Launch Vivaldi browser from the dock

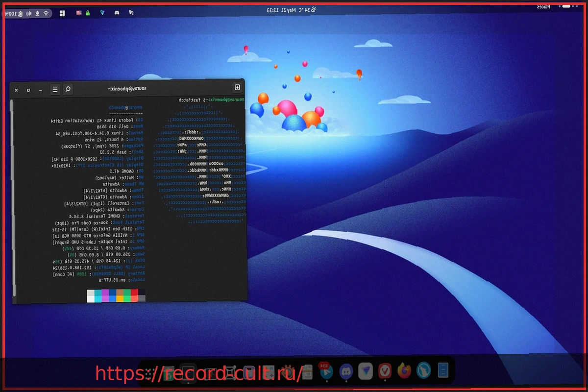click(x=385, y=370)
